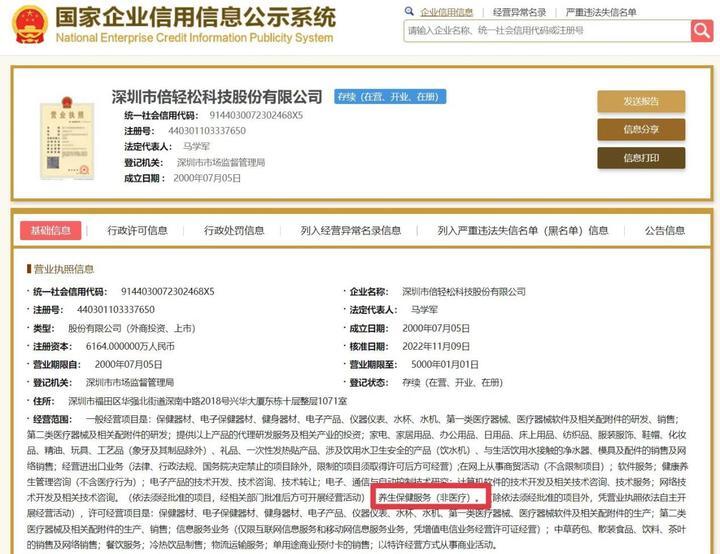This screenshot has height=554, width=720.
Task: Click the header 成立日期 2000年07月05日
Action: pyautogui.click(x=207, y=178)
